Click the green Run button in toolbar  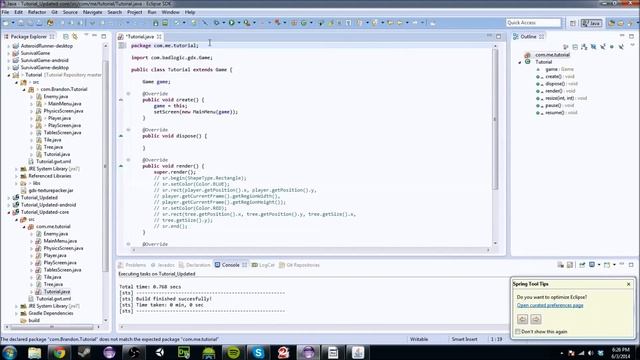pos(231,23)
